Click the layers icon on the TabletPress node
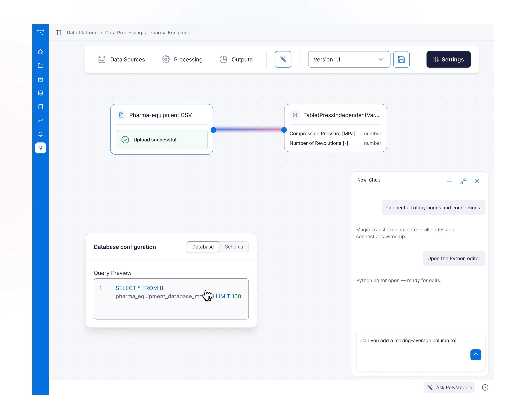The height and width of the screenshot is (395, 532). pos(295,115)
